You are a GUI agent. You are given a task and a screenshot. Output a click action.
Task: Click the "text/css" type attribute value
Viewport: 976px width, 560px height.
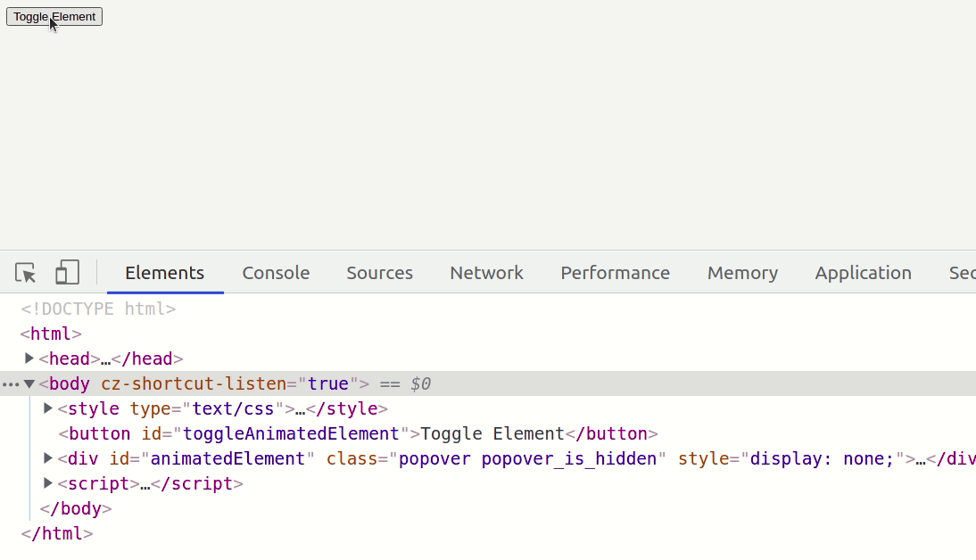click(x=234, y=408)
